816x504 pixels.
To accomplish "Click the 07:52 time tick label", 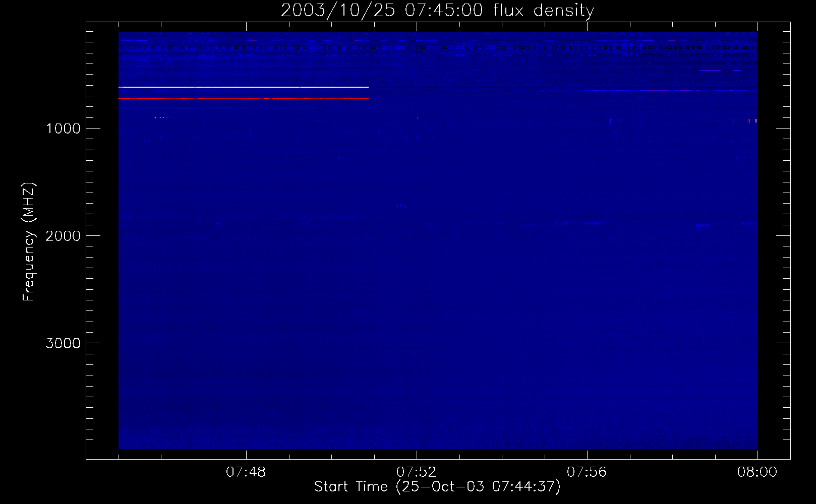I will click(x=417, y=472).
